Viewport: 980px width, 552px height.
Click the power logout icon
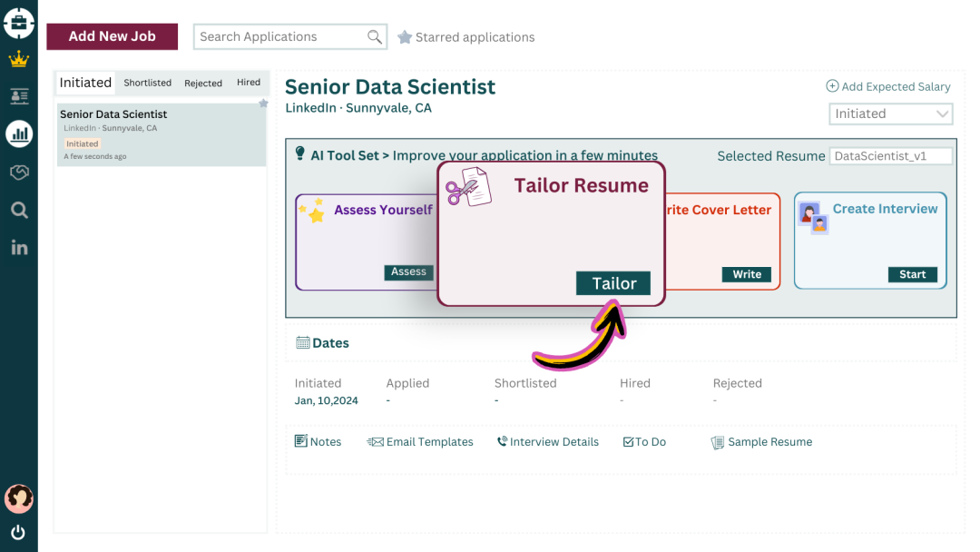(x=18, y=532)
